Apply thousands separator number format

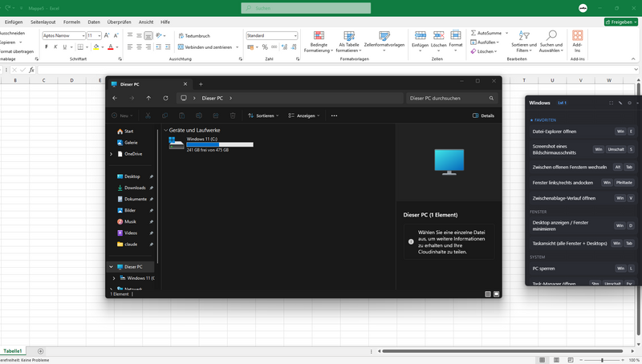(x=274, y=47)
